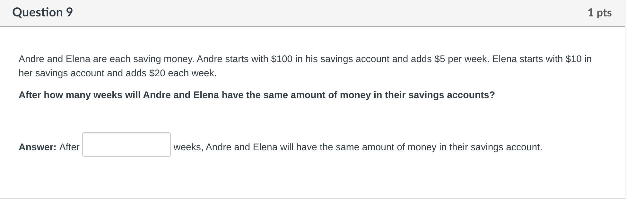
Task: Click the "$10" amount for Elena
Action: tap(573, 59)
